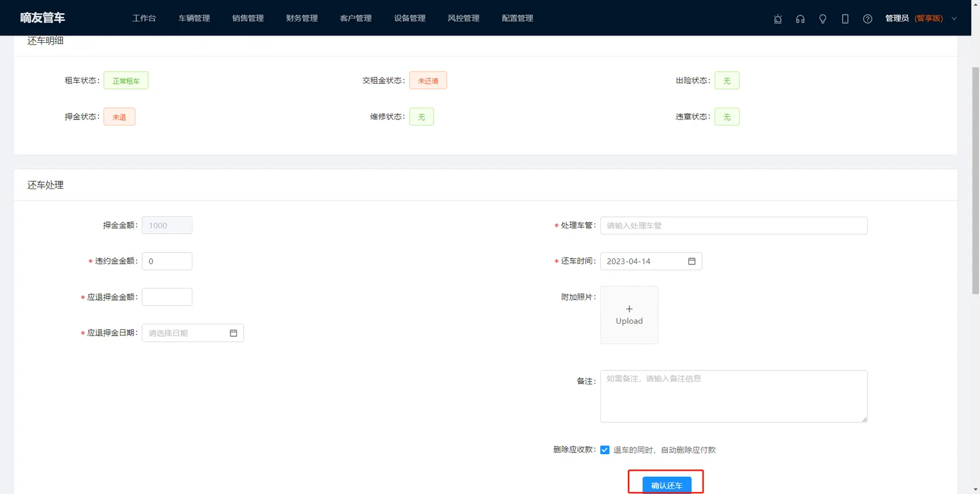Image resolution: width=980 pixels, height=494 pixels.
Task: Click calendar icon in 还车时间 field
Action: [x=692, y=261]
